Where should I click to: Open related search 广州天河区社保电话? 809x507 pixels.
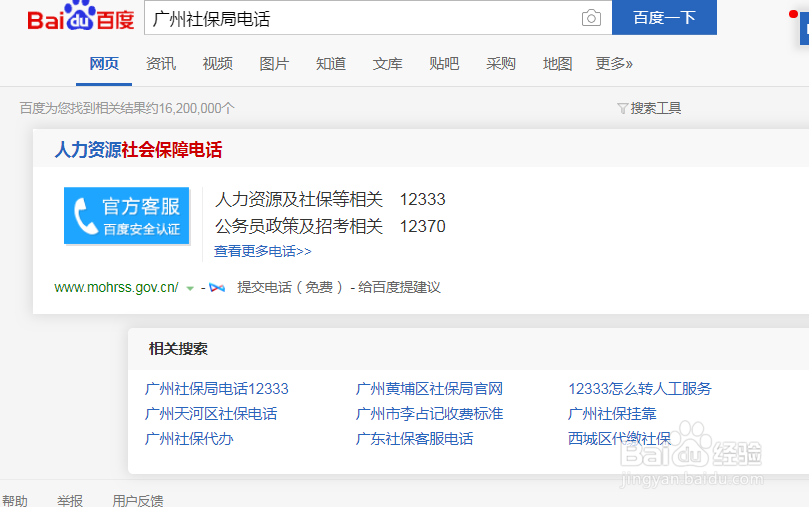(x=211, y=414)
